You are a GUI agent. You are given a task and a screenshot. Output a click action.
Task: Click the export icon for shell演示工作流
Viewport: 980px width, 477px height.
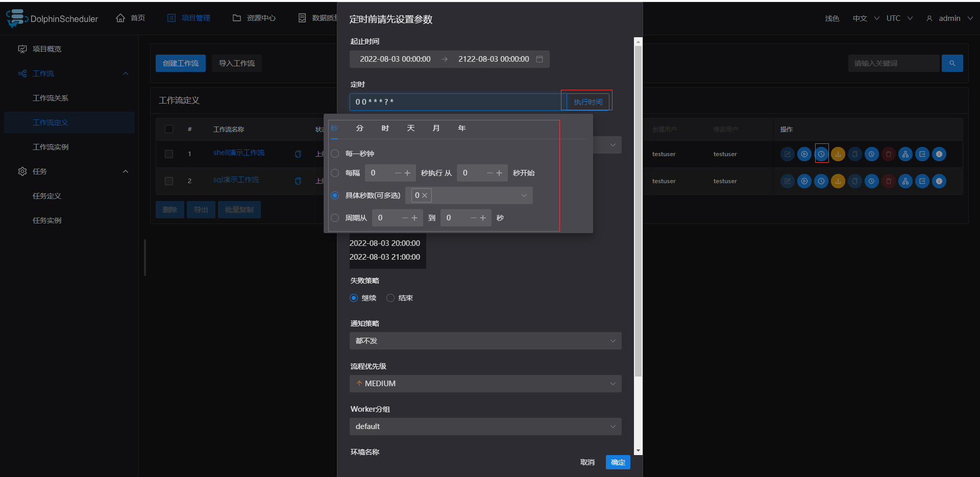tap(922, 154)
